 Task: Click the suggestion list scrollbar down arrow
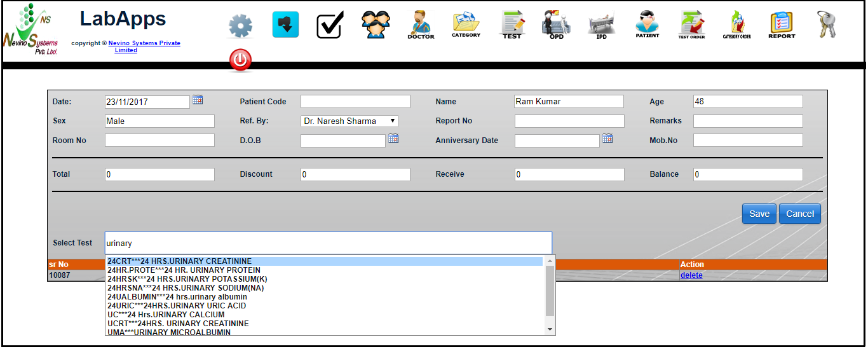pos(550,329)
